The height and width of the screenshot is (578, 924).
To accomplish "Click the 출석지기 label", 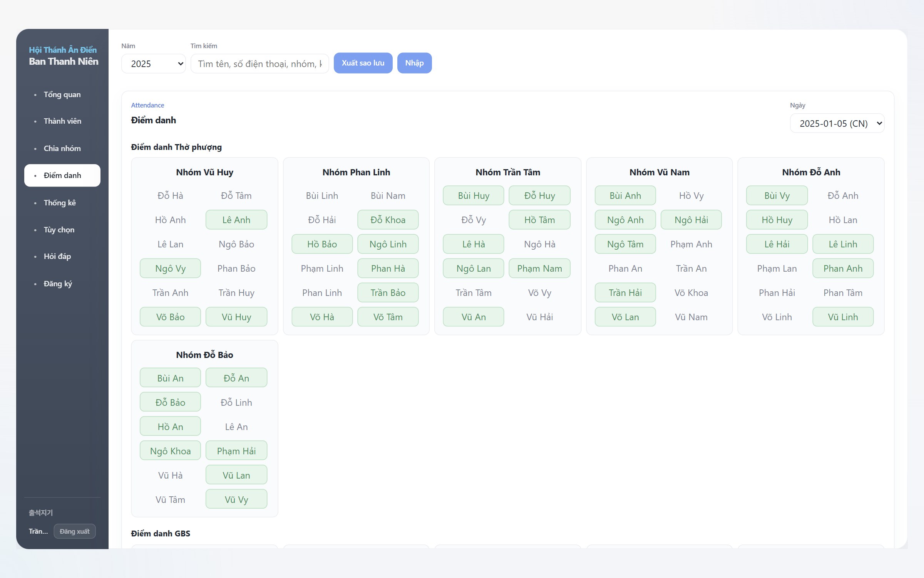I will [41, 512].
